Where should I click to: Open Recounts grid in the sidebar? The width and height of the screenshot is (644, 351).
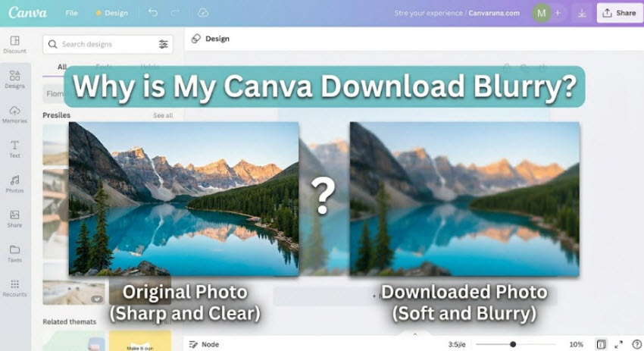pyautogui.click(x=15, y=288)
